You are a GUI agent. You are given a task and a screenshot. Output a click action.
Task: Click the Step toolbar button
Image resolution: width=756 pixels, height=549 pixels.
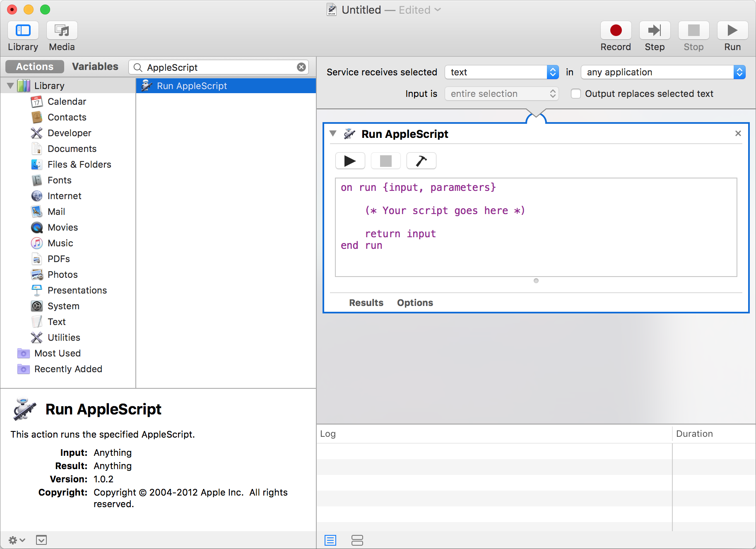point(655,31)
